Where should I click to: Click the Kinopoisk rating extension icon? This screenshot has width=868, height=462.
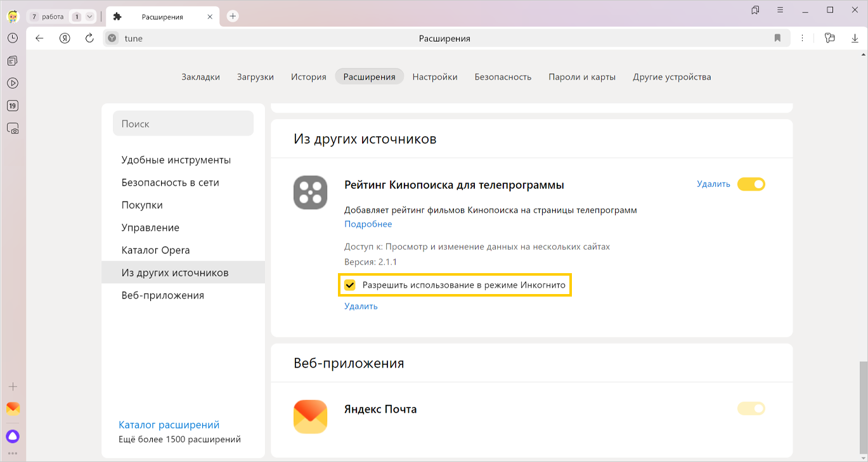[x=311, y=193]
